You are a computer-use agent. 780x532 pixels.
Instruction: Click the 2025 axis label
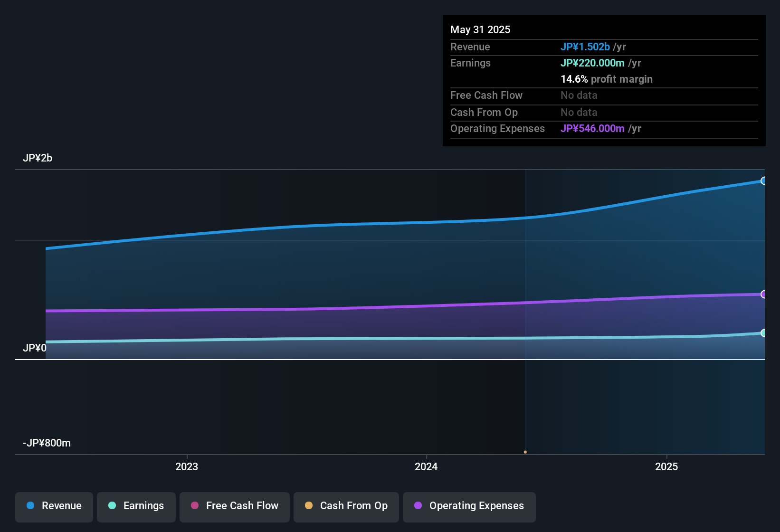pyautogui.click(x=666, y=466)
